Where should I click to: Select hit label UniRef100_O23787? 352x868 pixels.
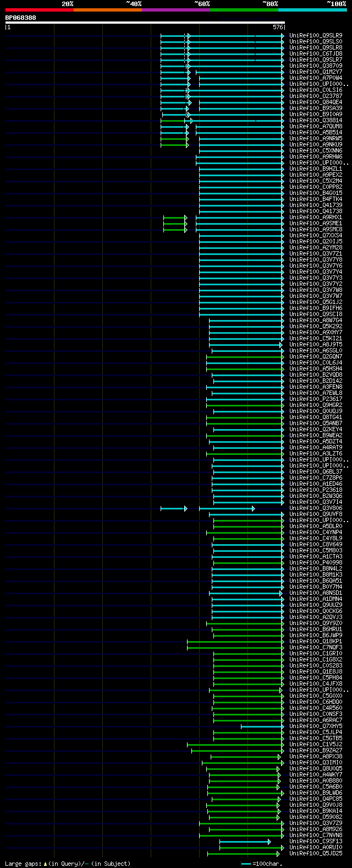pyautogui.click(x=316, y=96)
